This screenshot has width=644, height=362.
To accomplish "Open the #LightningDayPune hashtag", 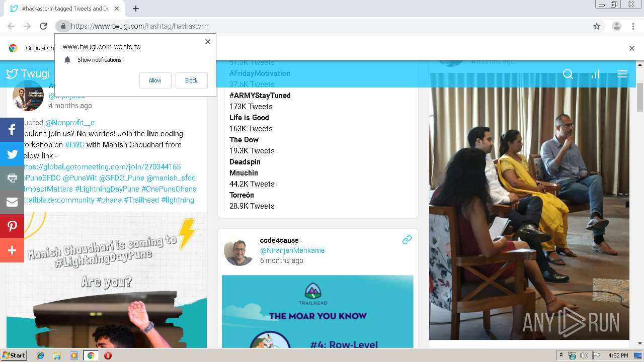I will (107, 189).
